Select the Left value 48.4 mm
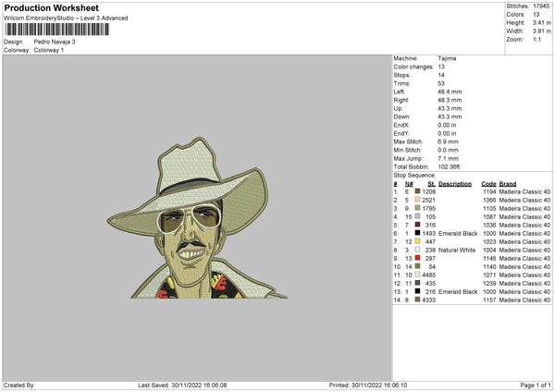Image resolution: width=555 pixels, height=392 pixels. pos(450,92)
